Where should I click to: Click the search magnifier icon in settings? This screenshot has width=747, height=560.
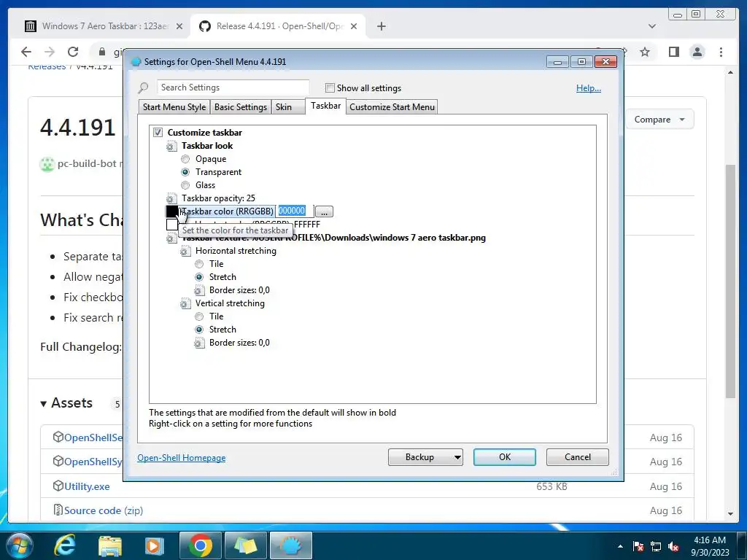tap(143, 88)
